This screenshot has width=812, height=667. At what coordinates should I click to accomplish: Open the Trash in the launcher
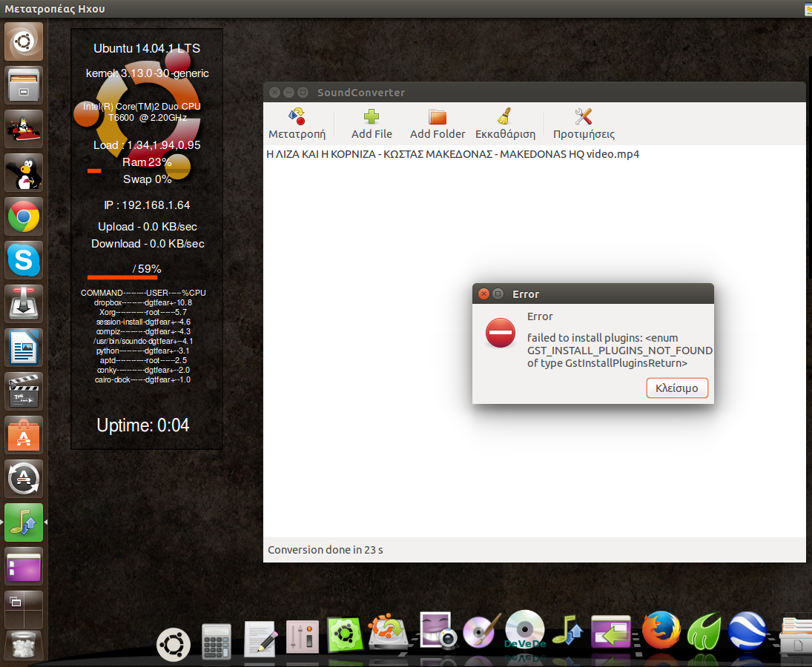24,645
